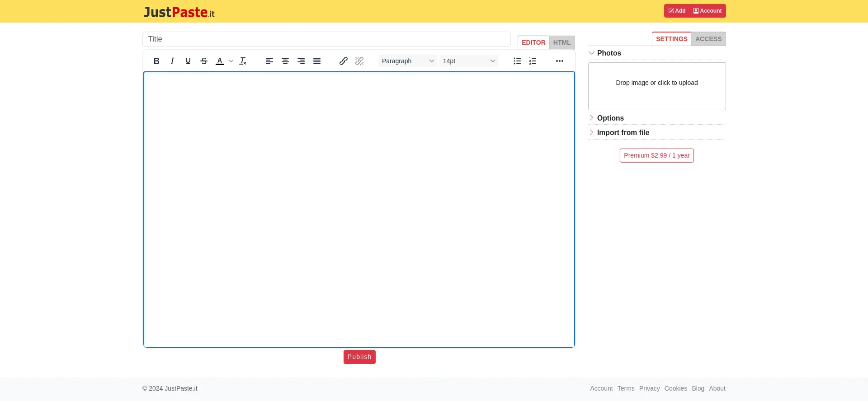
Task: Open the ACCESS tab
Action: tap(708, 39)
